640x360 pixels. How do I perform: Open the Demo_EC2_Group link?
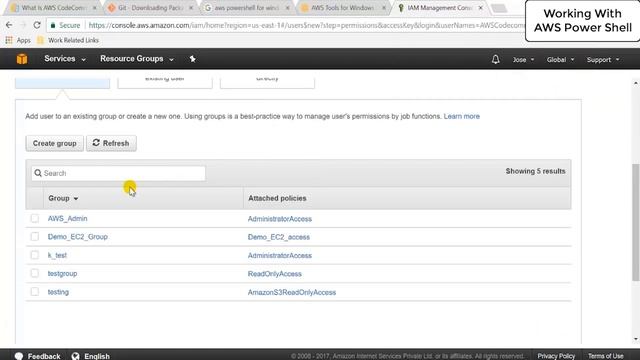(x=78, y=237)
